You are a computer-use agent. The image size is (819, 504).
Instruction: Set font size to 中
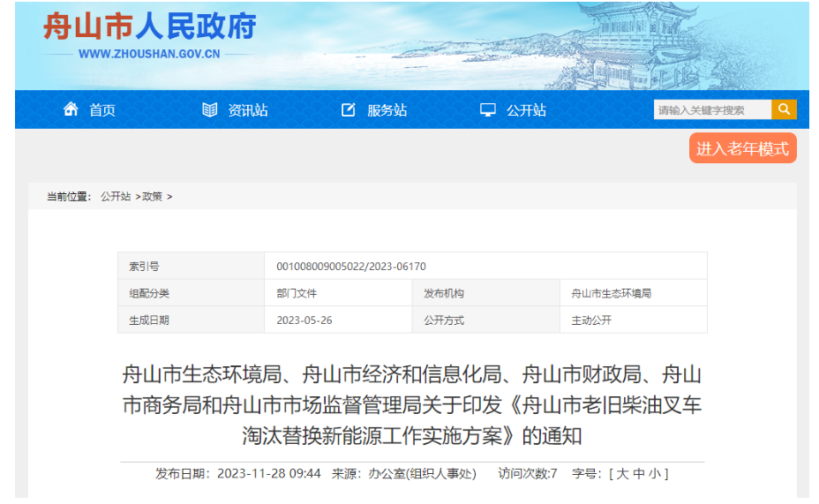[x=638, y=474]
